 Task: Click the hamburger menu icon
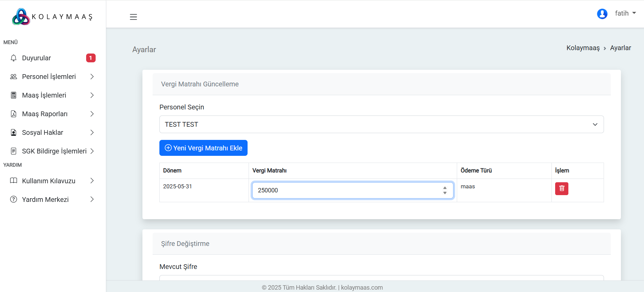(x=133, y=17)
